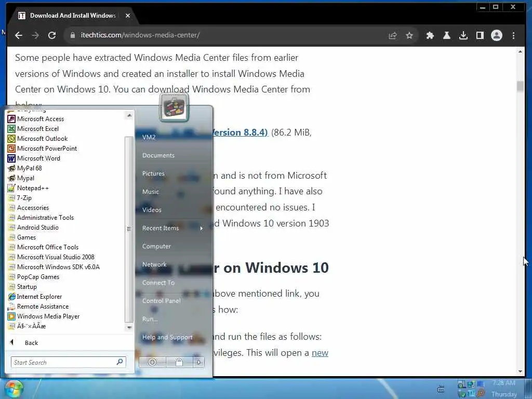Go back in Chrome browser

click(19, 35)
